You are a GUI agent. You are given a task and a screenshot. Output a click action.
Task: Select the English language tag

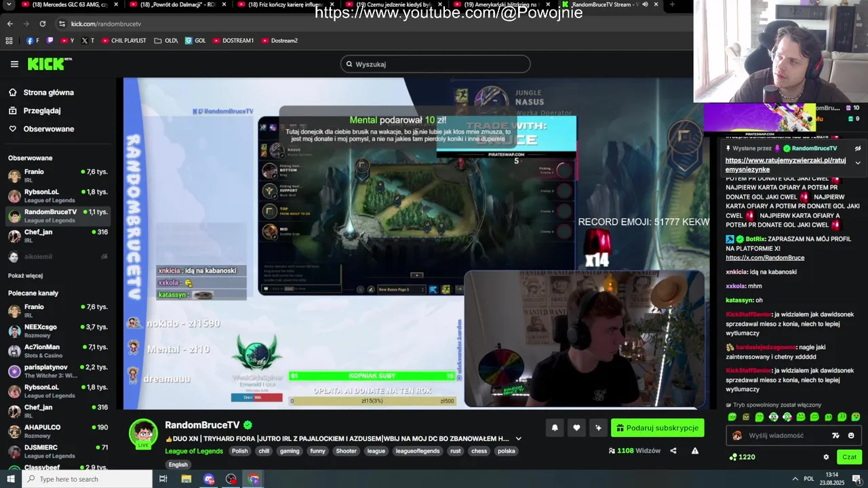coord(178,464)
